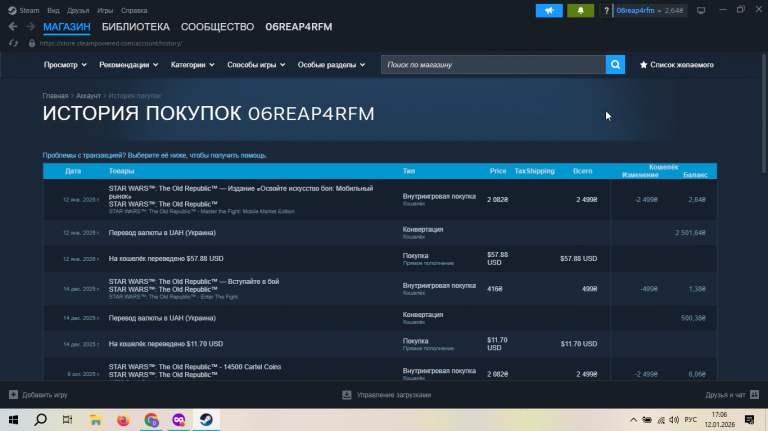This screenshot has width=768, height=431.
Task: Expand the Особые разделы dropdown
Action: click(x=332, y=65)
